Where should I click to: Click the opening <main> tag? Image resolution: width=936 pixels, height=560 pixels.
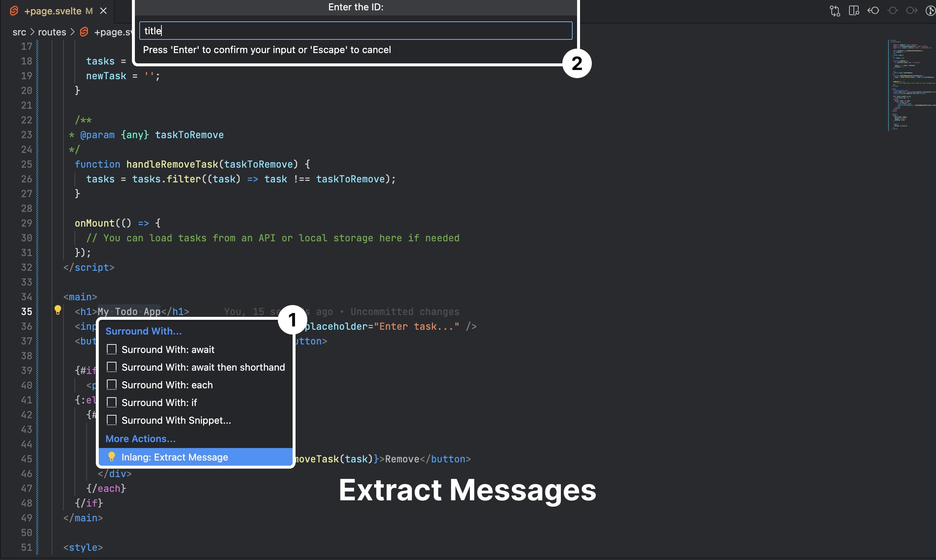[80, 297]
